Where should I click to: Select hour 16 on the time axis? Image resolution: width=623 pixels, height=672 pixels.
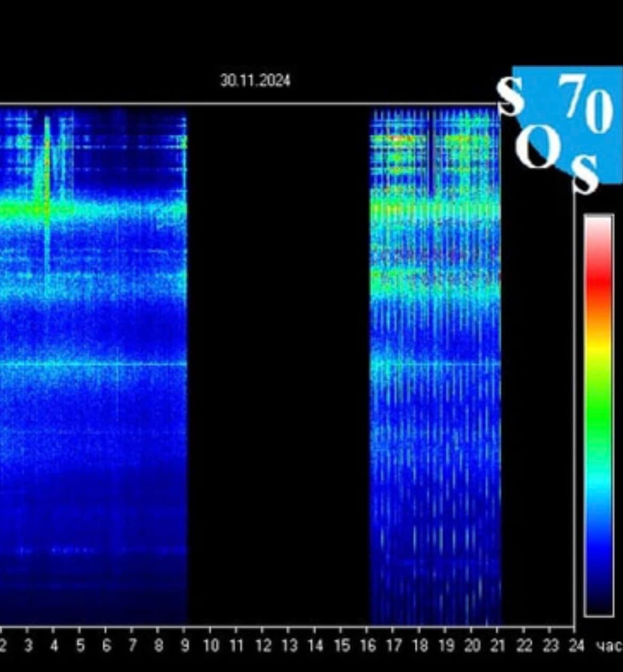tap(367, 646)
